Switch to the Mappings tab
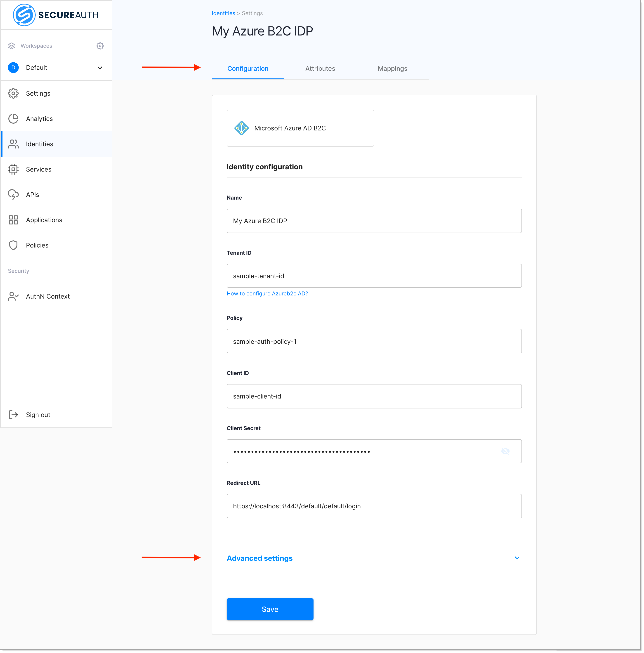The image size is (644, 653). [x=392, y=68]
